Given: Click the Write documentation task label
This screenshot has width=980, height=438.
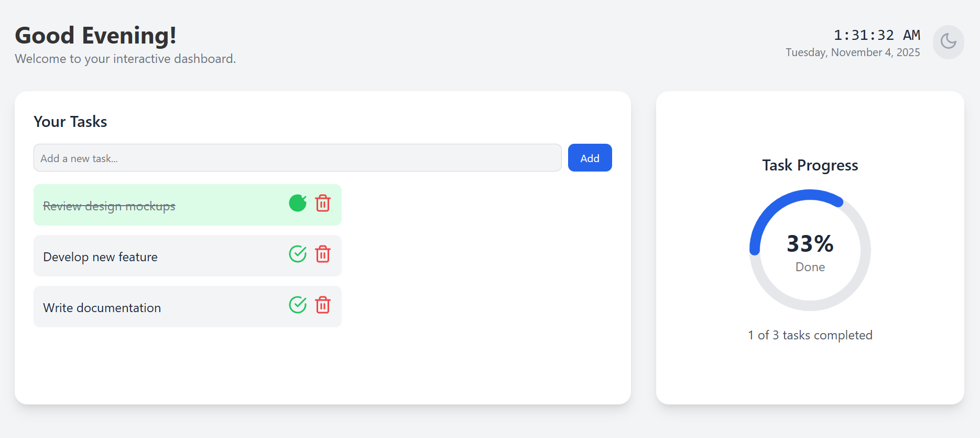Looking at the screenshot, I should pos(102,308).
